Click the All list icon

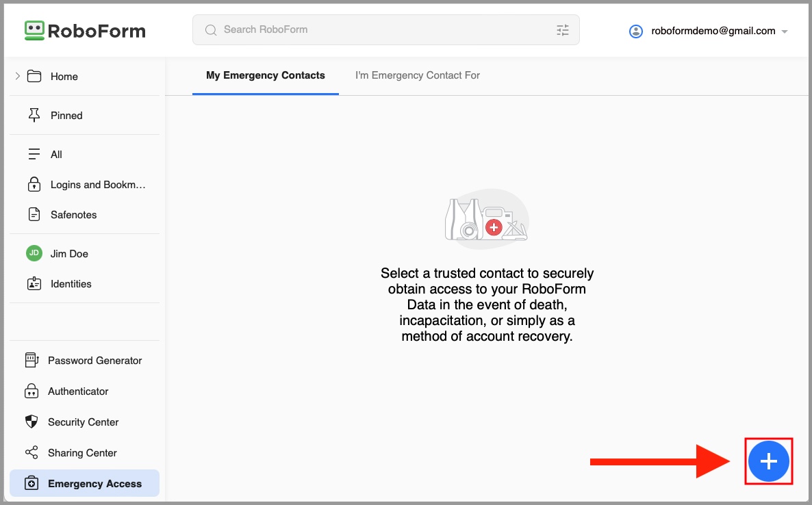pos(34,154)
